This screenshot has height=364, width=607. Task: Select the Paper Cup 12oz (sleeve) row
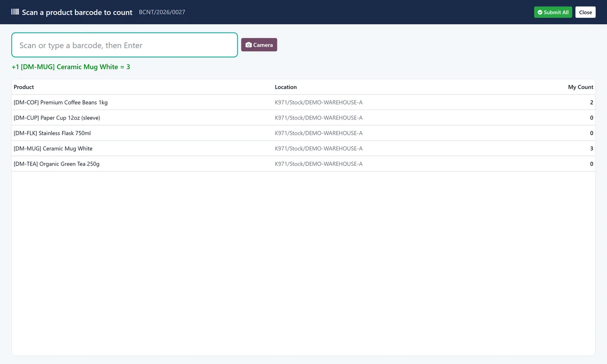303,118
